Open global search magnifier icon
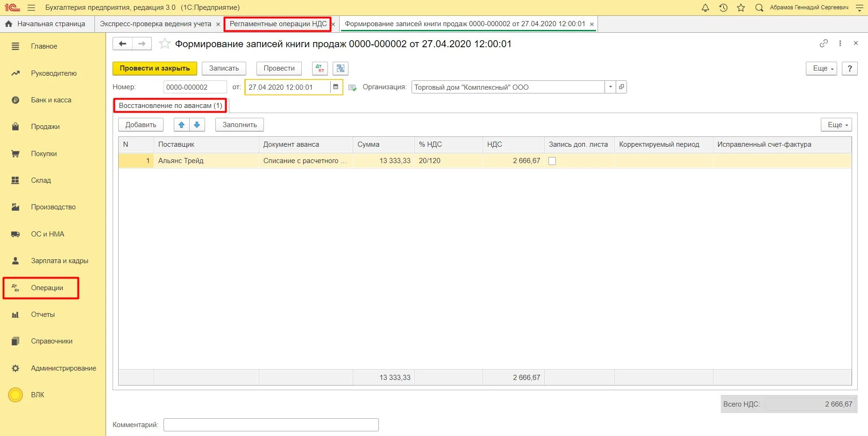This screenshot has height=436, width=868. [759, 7]
